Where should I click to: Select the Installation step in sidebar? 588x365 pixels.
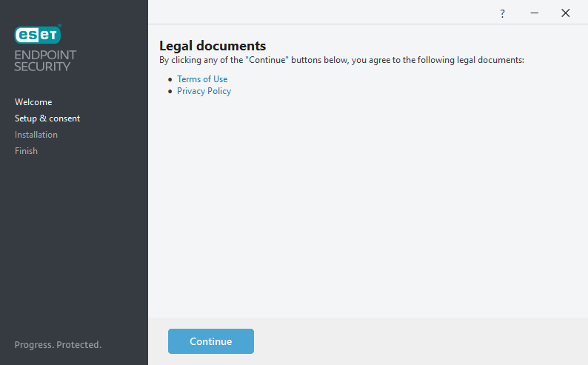click(x=36, y=135)
